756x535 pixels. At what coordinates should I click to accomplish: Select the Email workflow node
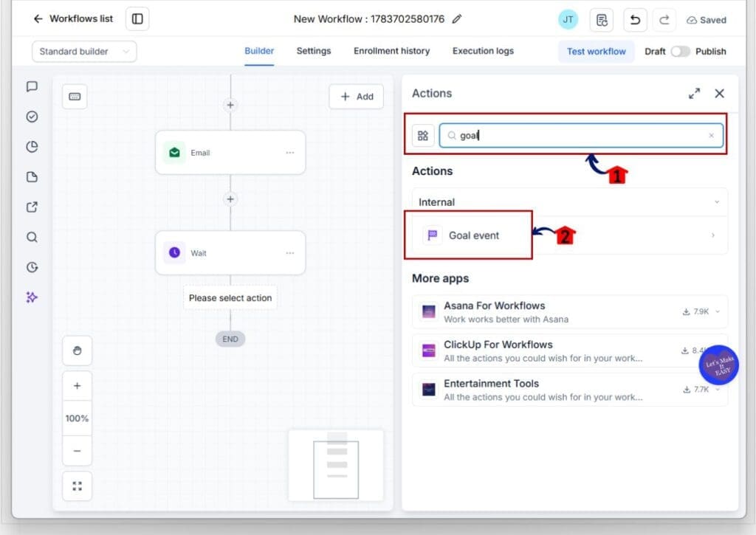coord(230,152)
